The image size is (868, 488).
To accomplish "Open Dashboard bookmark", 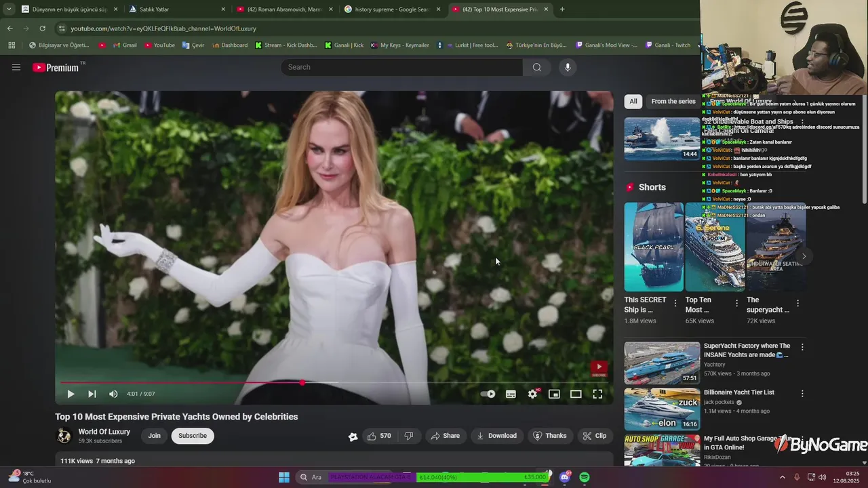I will [x=229, y=45].
